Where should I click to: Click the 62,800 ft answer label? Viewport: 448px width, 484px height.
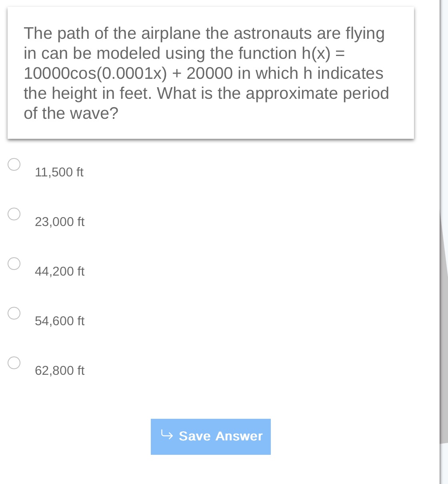[60, 370]
